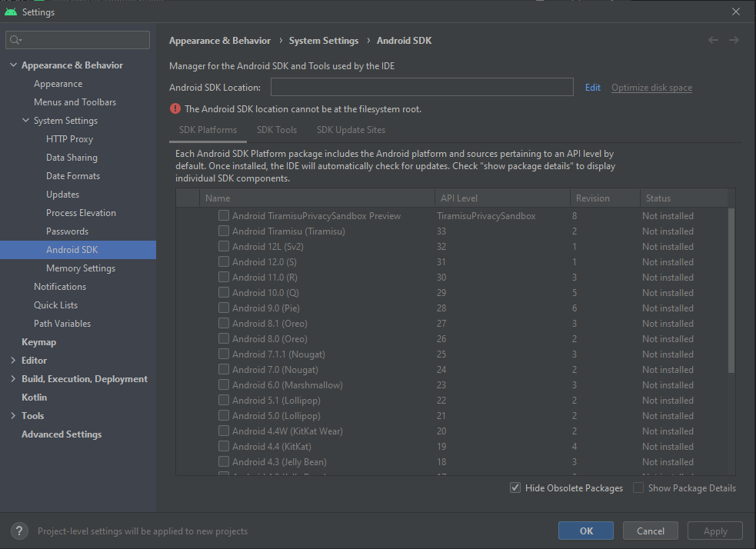
Task: Open Process Elevation settings
Action: 81,213
